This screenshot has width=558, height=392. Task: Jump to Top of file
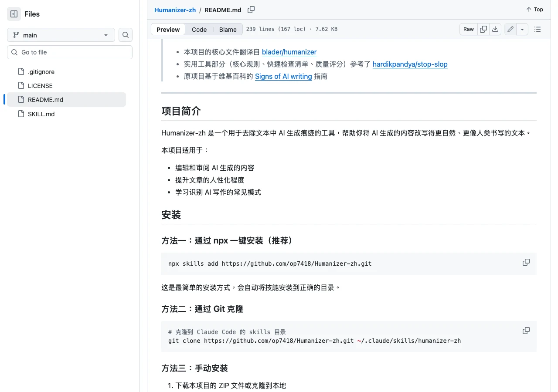click(x=534, y=10)
